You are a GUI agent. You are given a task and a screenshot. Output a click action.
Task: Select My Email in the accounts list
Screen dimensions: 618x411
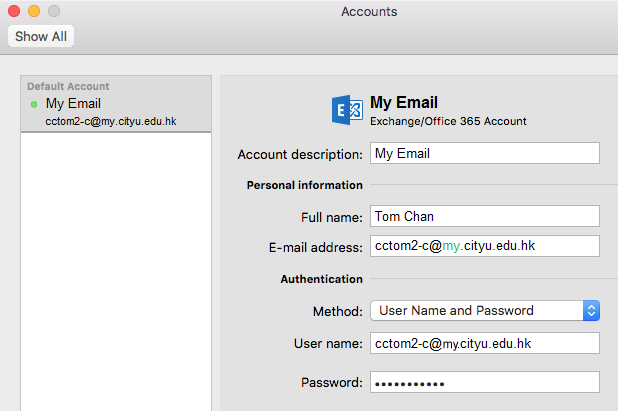[x=73, y=104]
